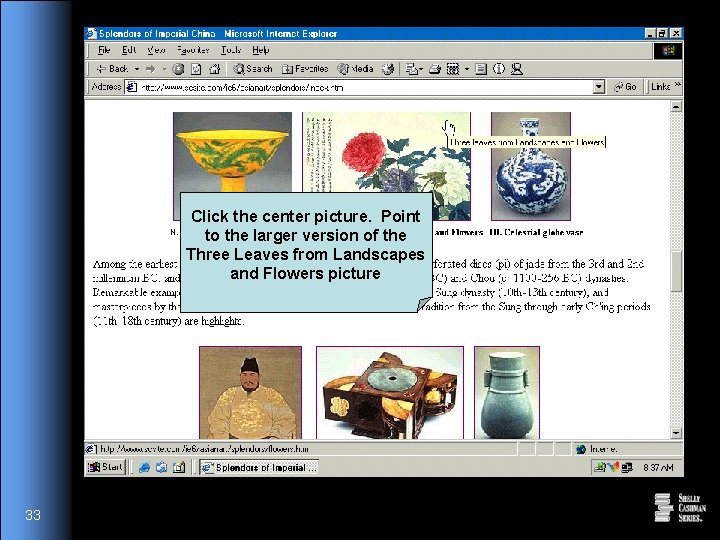Click the first system tray icon
Image resolution: width=720 pixels, height=540 pixels.
(600, 467)
